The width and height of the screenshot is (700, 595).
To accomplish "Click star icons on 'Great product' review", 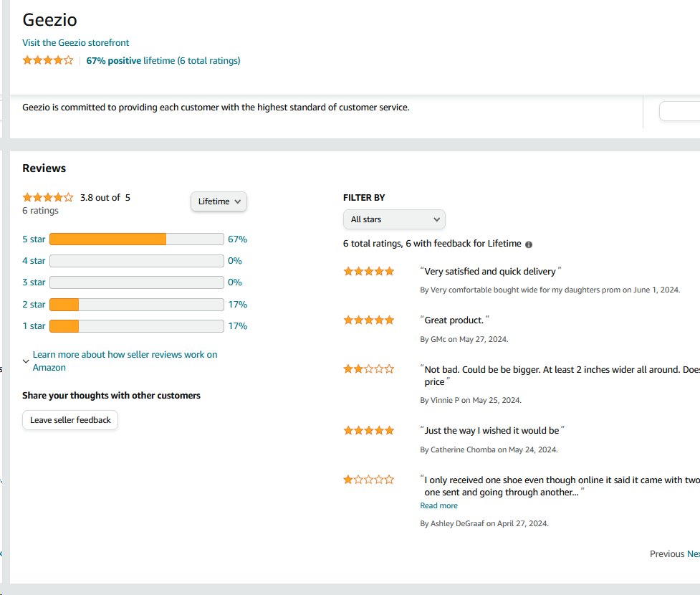I will (369, 320).
